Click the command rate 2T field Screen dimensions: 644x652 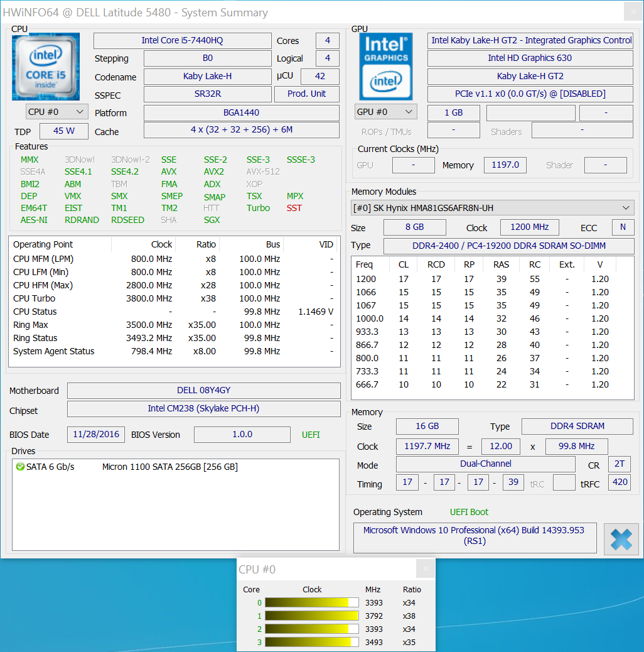[x=620, y=464]
